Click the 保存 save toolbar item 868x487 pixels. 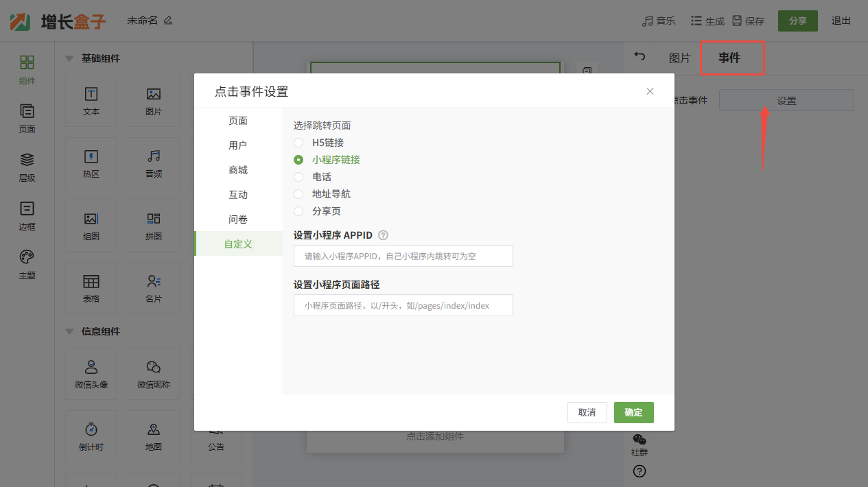[748, 21]
